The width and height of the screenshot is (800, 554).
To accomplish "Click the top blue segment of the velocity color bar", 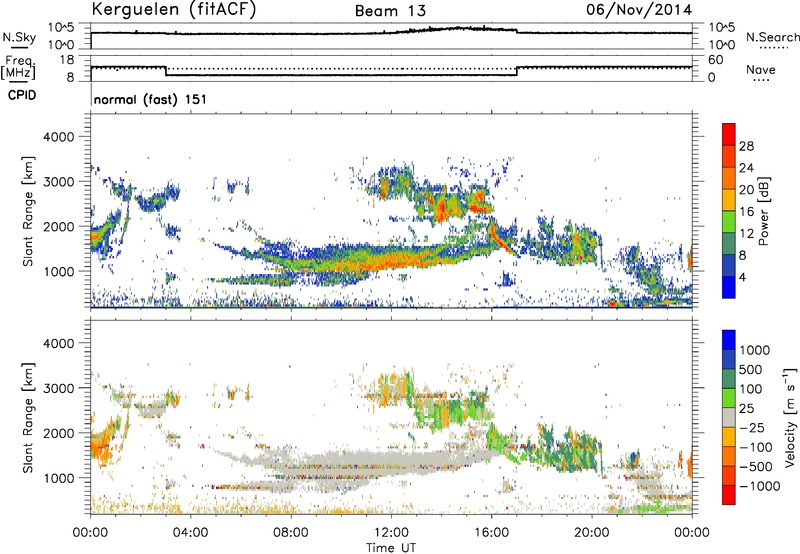I will (729, 340).
